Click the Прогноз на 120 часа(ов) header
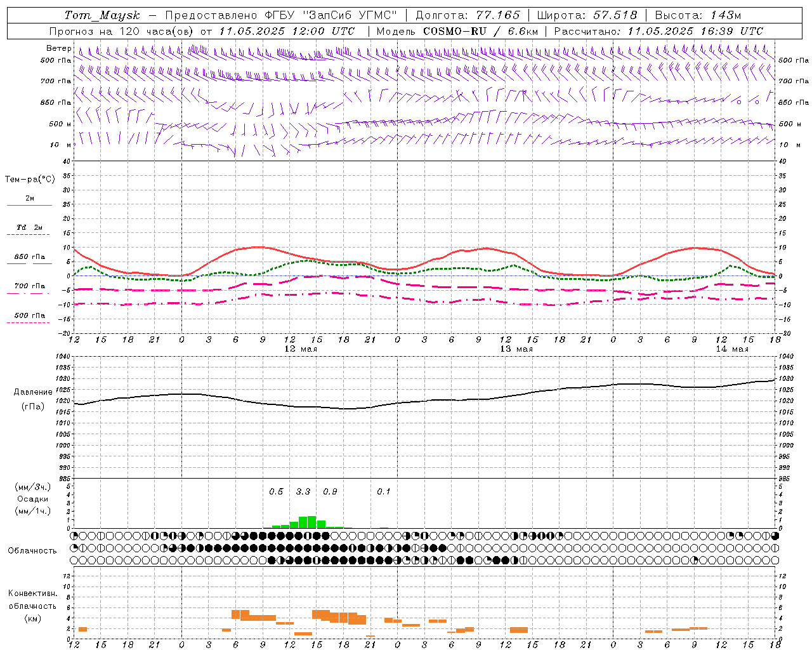This screenshot has width=812, height=650. [122, 31]
